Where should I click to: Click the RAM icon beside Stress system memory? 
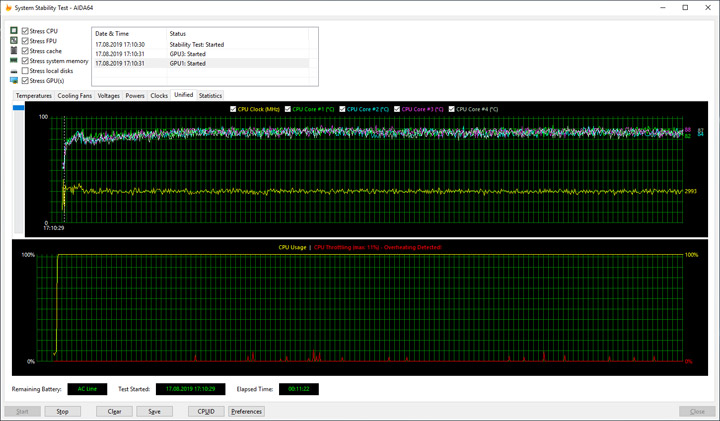coord(14,61)
